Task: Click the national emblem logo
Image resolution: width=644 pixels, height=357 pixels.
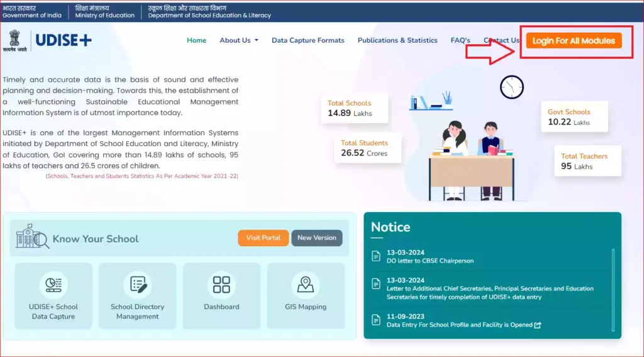Action: [x=15, y=40]
